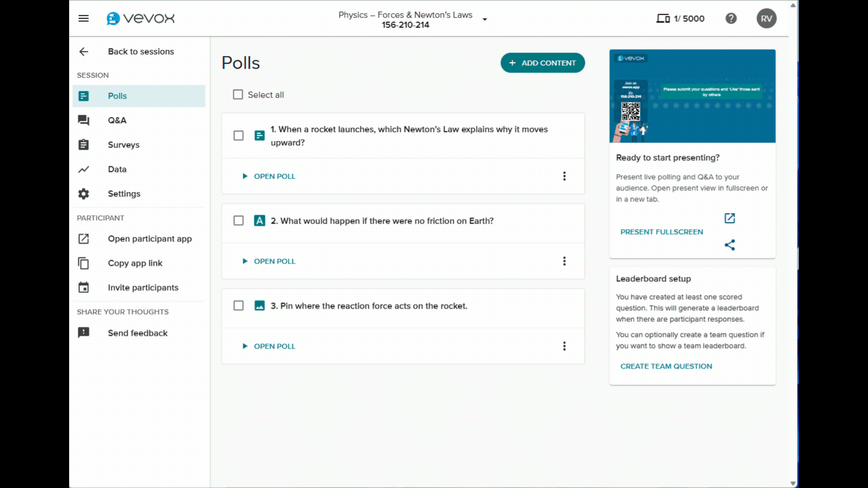The height and width of the screenshot is (488, 868).
Task: Open the three-dot menu for question 3
Action: click(564, 346)
